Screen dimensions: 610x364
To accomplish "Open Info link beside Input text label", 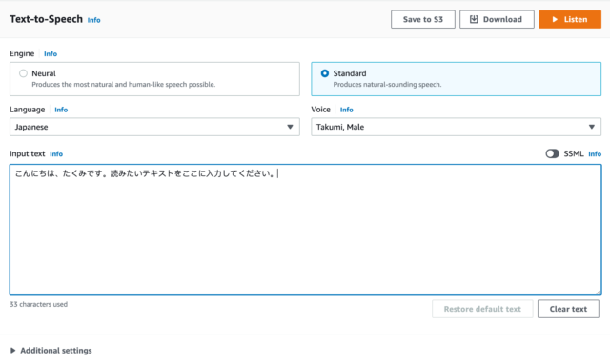I will pos(56,154).
